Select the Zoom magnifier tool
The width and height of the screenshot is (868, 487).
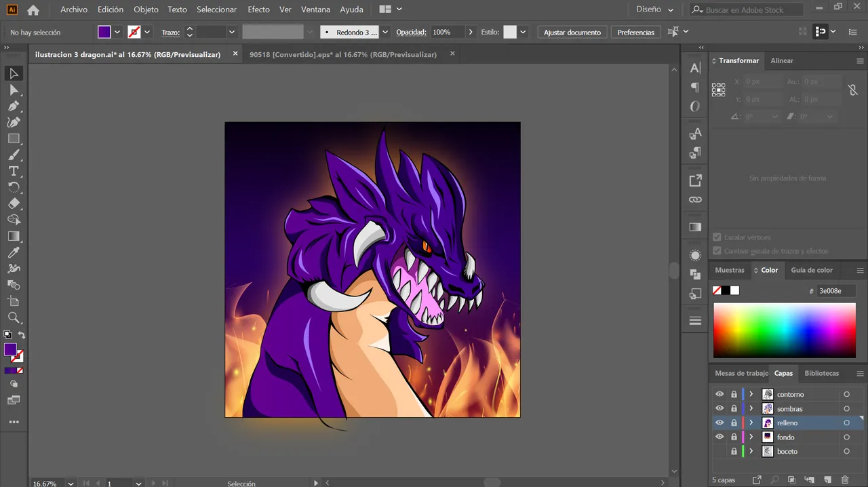pyautogui.click(x=14, y=317)
